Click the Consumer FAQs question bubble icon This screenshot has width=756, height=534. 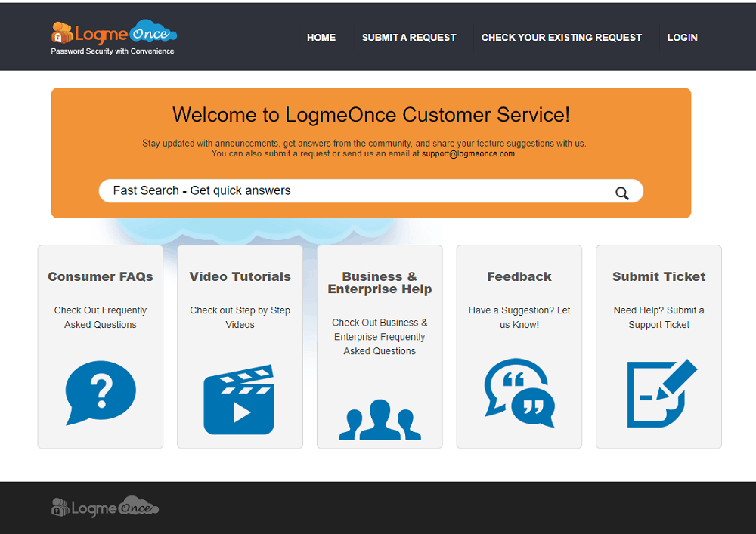[101, 393]
